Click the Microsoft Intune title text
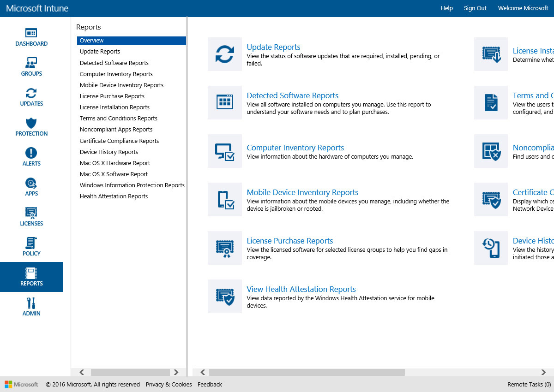Viewport: 554px width, 392px height. 37,8
